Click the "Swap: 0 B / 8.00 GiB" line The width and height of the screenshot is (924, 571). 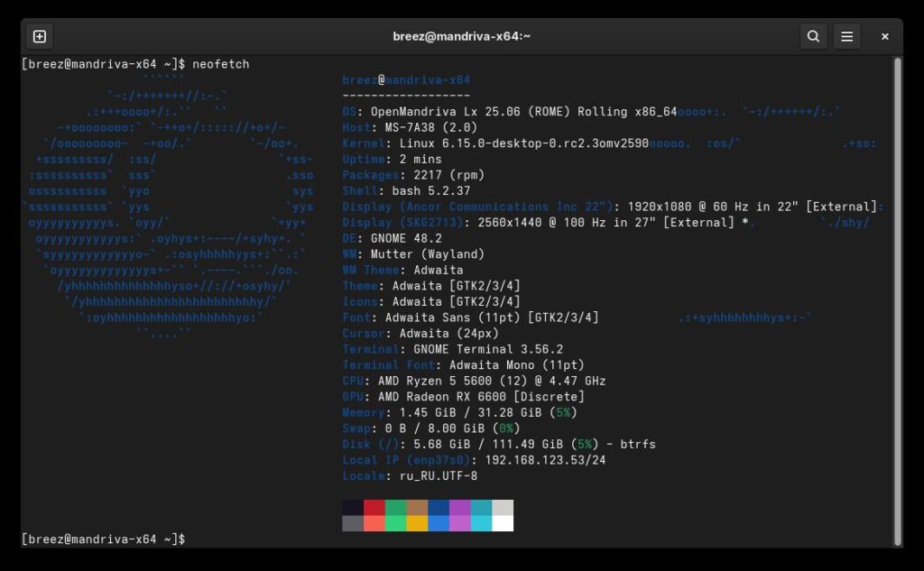pos(431,429)
